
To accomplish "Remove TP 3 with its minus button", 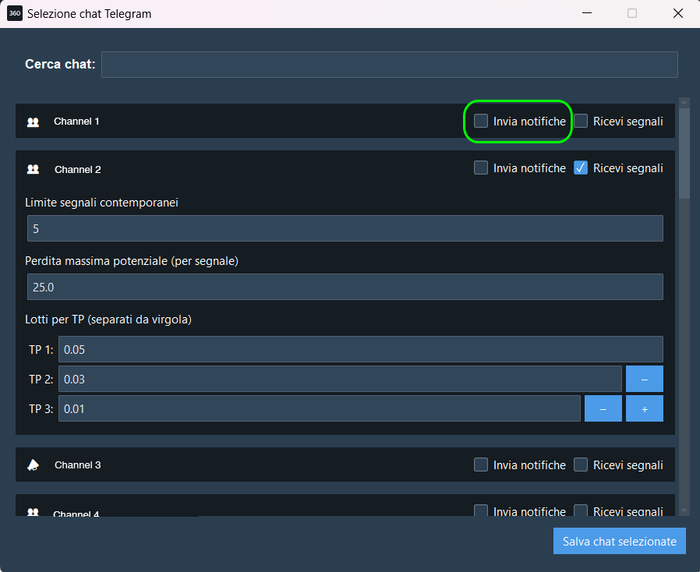I will [603, 409].
